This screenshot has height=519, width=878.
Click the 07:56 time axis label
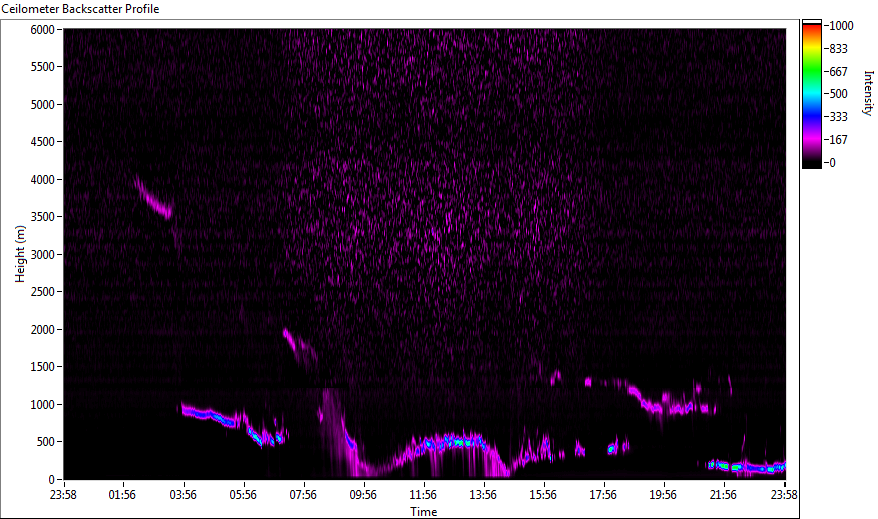point(303,495)
